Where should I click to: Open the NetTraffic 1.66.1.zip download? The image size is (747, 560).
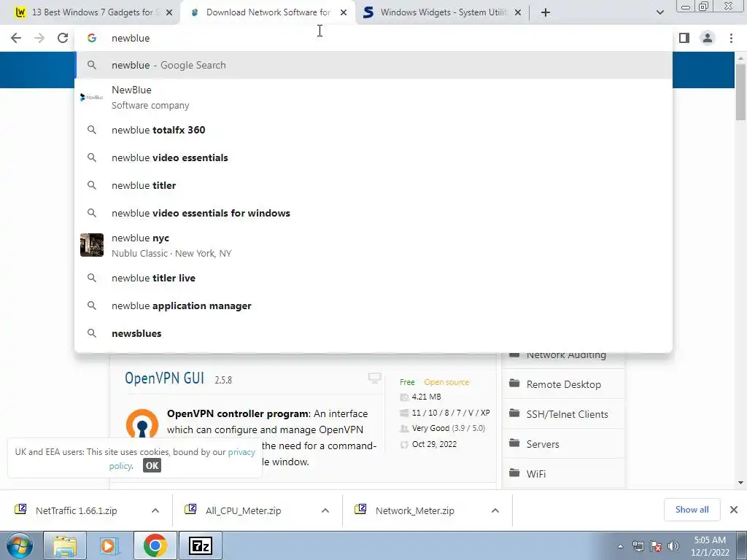click(76, 510)
